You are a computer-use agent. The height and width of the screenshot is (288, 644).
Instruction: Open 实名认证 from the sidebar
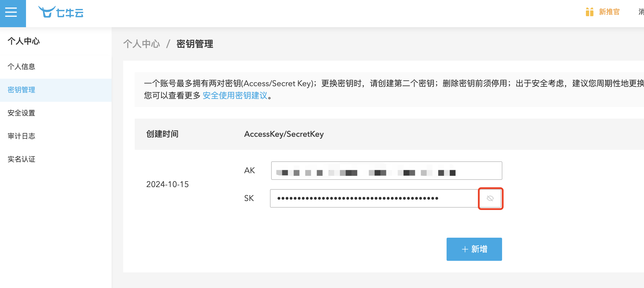21,159
